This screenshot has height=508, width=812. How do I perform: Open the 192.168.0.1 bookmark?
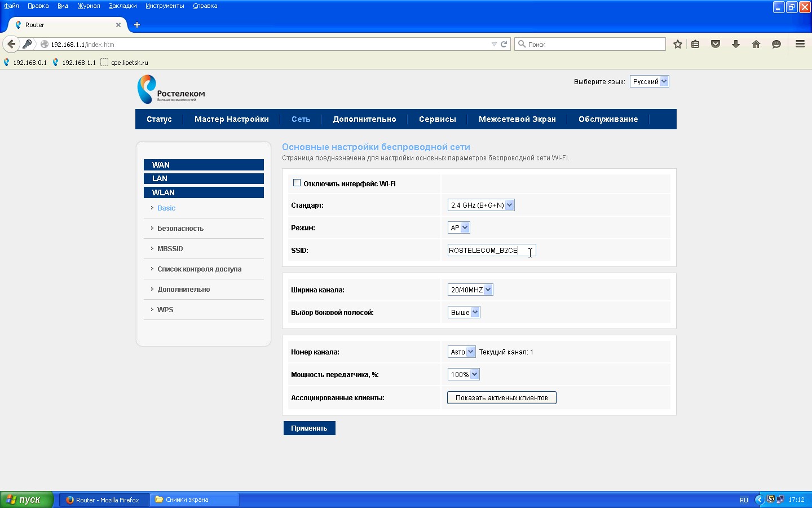coord(25,63)
